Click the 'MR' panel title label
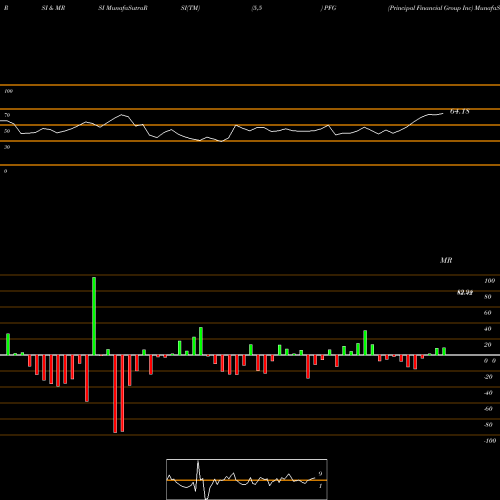 [x=446, y=260]
